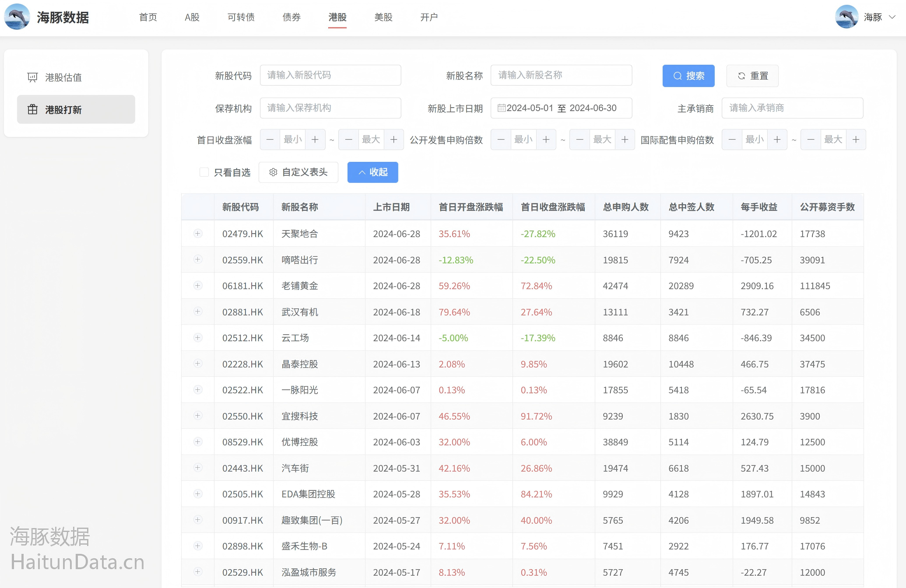Viewport: 906px width, 588px height.
Task: Open the 开户 tab
Action: [x=429, y=17]
